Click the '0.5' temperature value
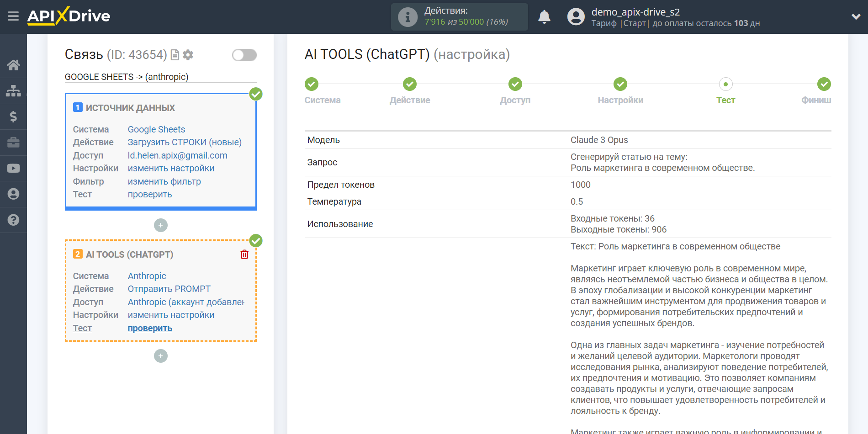This screenshot has height=434, width=868. (577, 201)
